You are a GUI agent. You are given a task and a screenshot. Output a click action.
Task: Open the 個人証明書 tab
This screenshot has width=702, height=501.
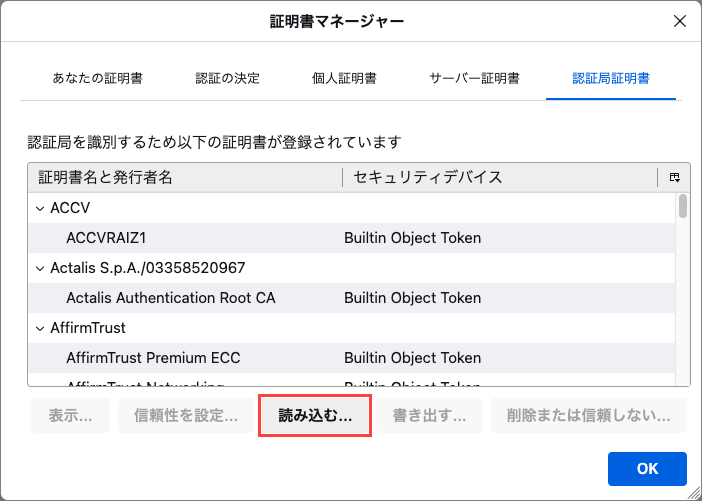pyautogui.click(x=344, y=78)
